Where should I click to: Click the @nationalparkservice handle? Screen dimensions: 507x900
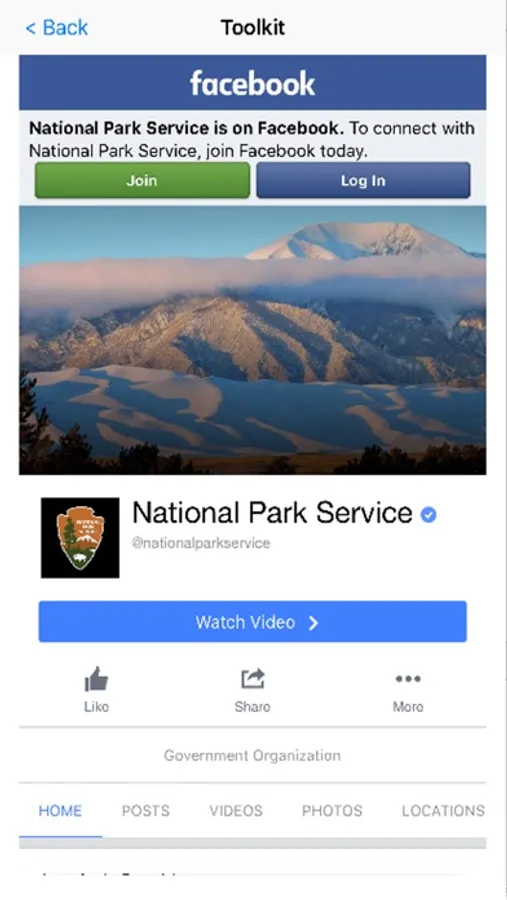coord(201,543)
